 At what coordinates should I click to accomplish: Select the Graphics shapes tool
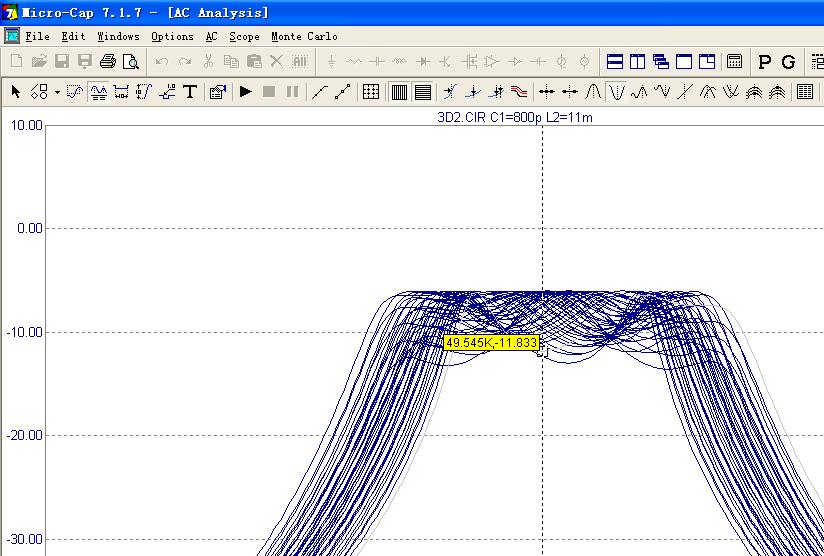[39, 92]
